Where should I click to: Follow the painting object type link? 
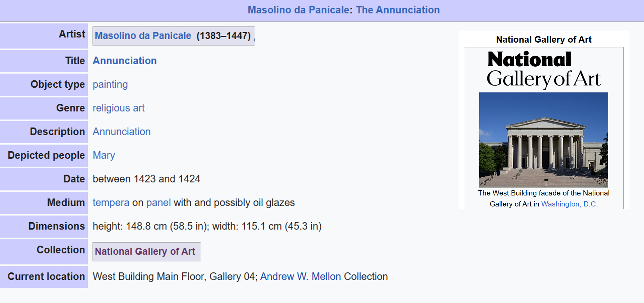[x=110, y=85]
